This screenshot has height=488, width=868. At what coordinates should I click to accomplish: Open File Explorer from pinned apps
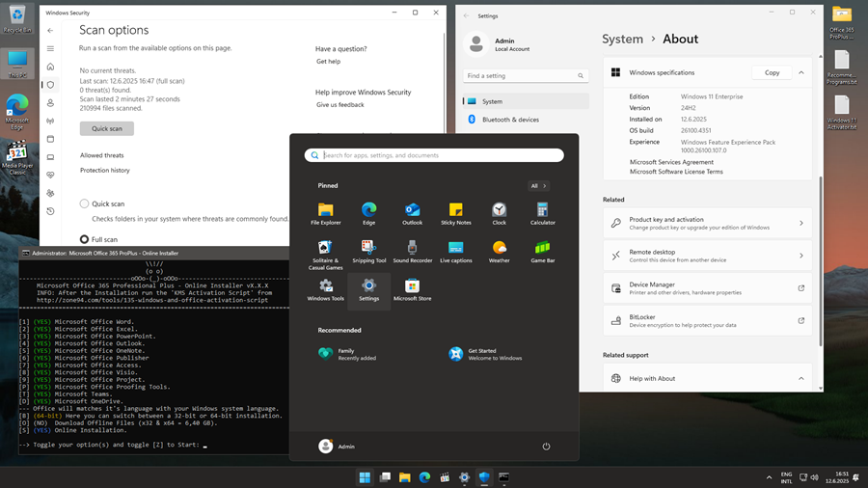[x=326, y=213]
